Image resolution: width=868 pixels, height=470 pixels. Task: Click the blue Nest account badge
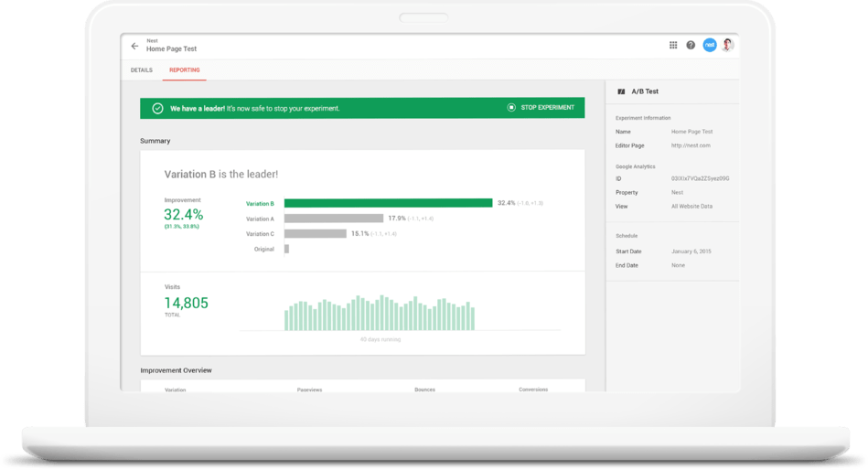[710, 46]
